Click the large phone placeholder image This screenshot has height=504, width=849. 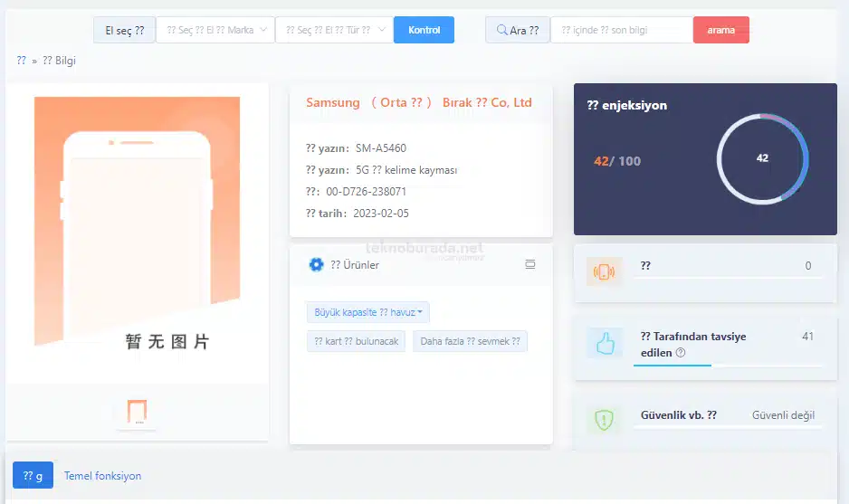point(137,223)
